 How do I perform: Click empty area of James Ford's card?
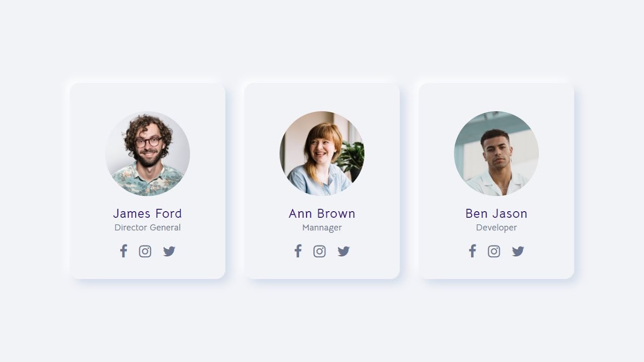point(91,101)
